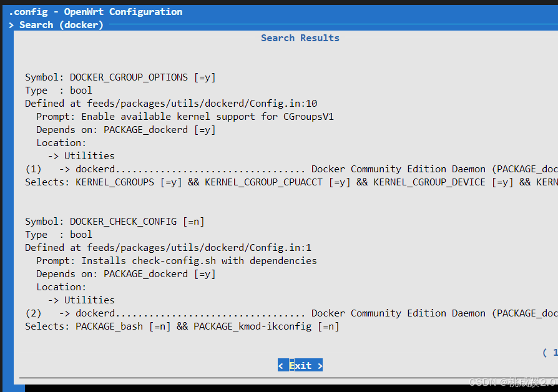Click the Exit button
The width and height of the screenshot is (558, 392).
300,365
